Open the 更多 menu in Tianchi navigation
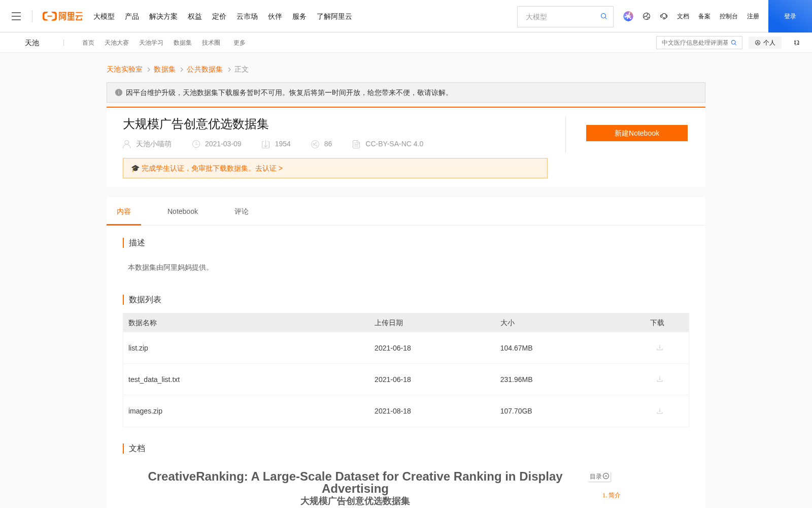Viewport: 812px width, 508px height. pos(240,43)
